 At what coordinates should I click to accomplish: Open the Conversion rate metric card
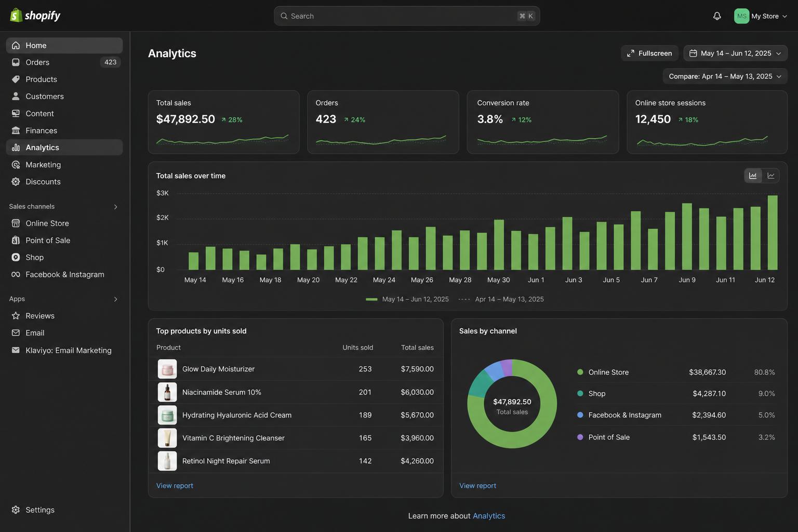(x=543, y=122)
